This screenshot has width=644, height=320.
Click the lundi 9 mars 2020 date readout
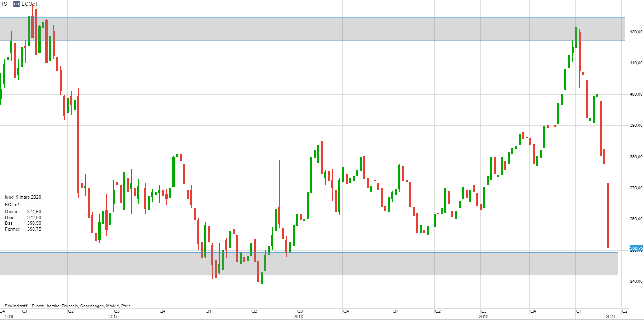23,197
